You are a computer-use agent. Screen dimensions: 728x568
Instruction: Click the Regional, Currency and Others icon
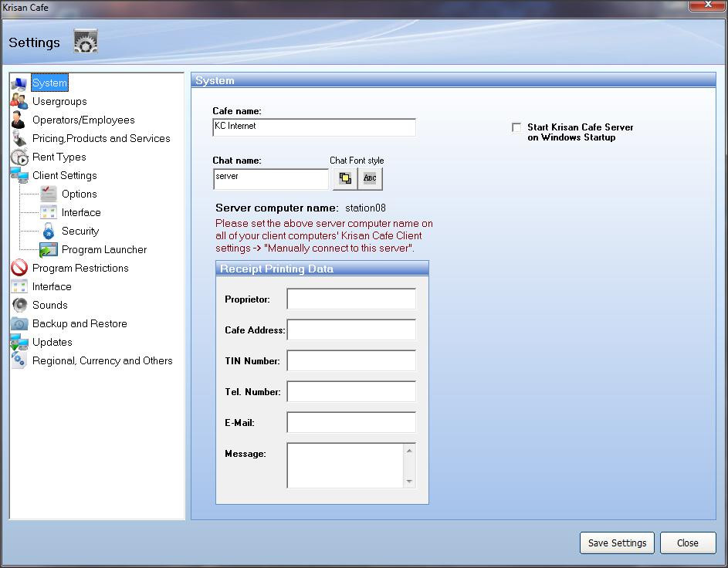19,360
